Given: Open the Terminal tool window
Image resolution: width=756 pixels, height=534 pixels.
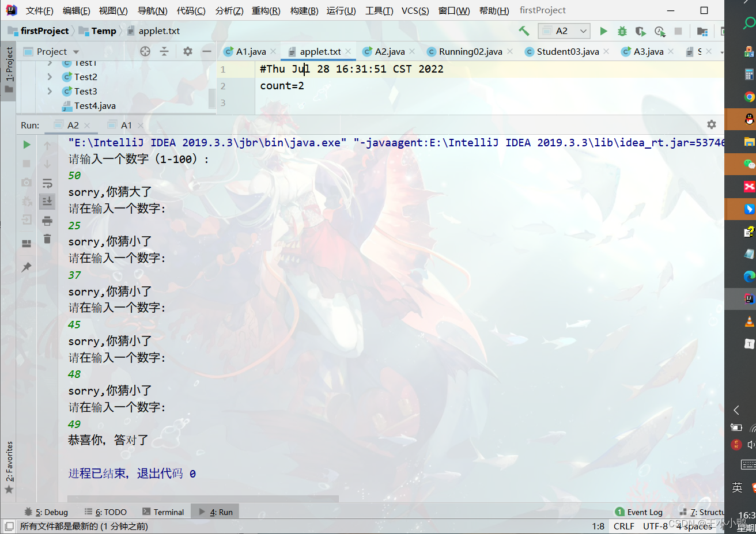Looking at the screenshot, I should [163, 512].
